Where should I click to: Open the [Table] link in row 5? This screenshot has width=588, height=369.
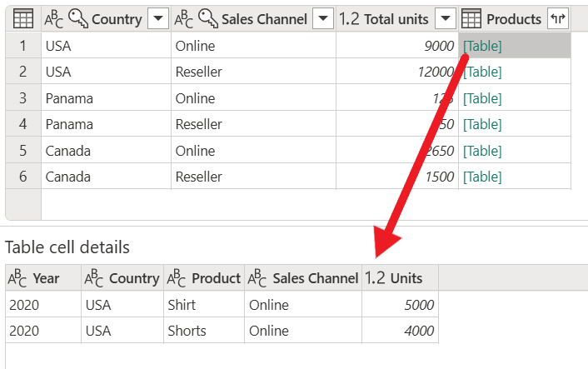(x=482, y=151)
